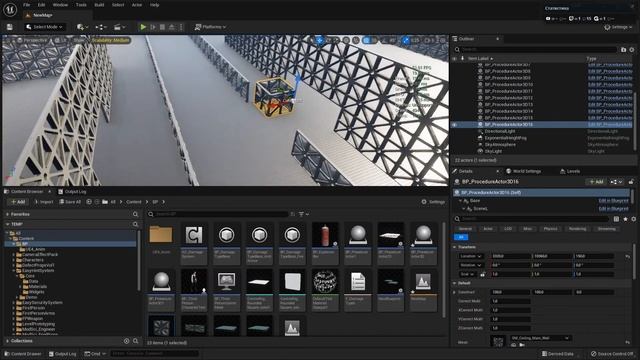Switch to the Levels tab

point(570,171)
